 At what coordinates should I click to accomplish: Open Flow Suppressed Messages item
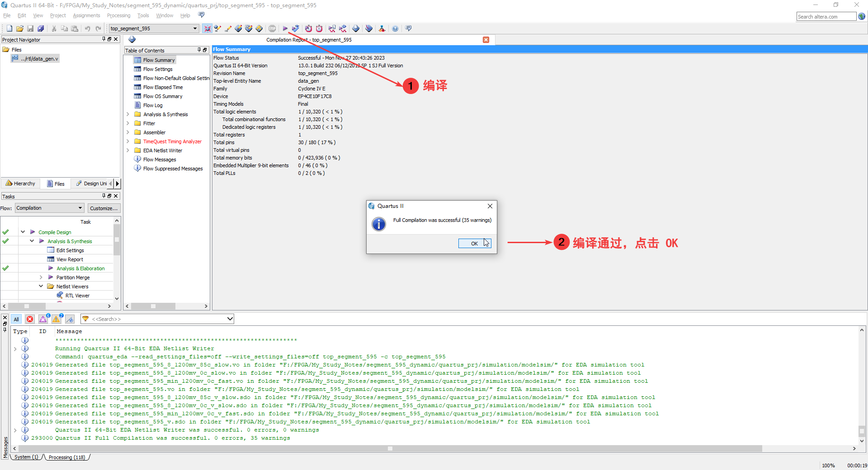(x=173, y=169)
